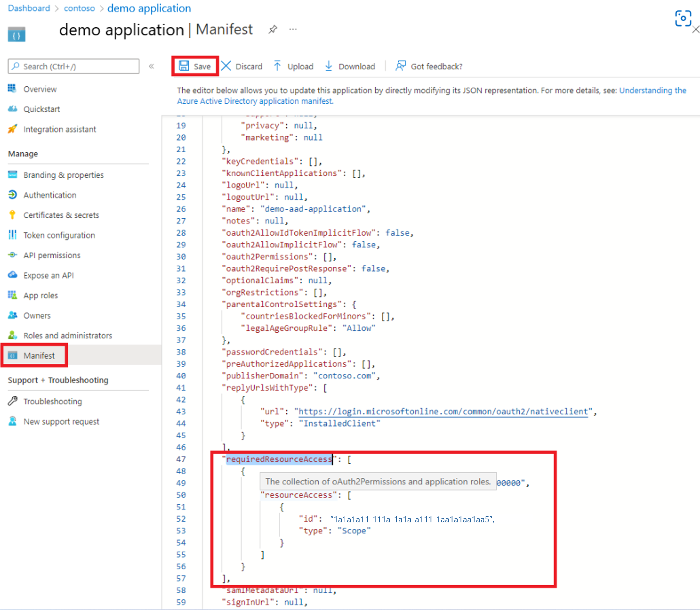The width and height of the screenshot is (700, 610).
Task: Click the Dashboard breadcrumb link
Action: (x=29, y=8)
